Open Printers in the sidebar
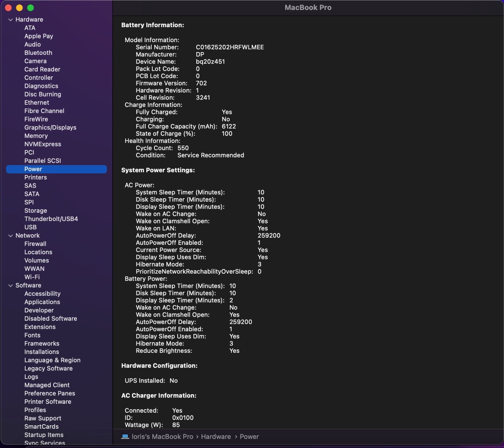The image size is (504, 448). 36,177
